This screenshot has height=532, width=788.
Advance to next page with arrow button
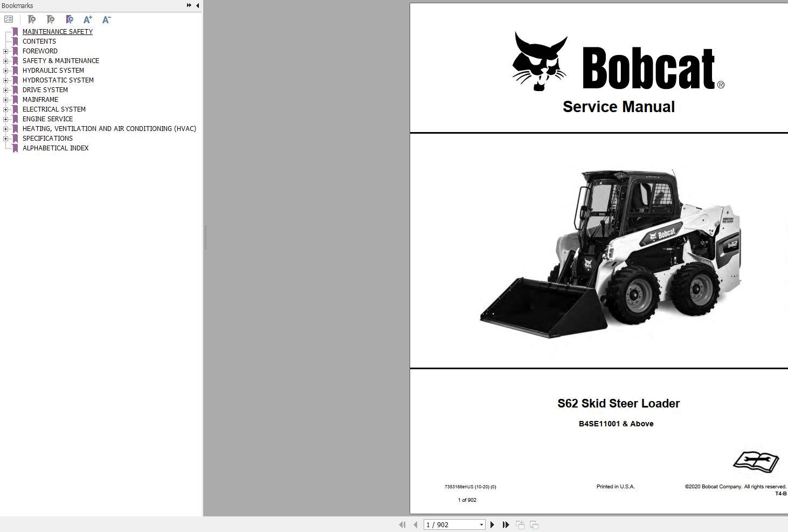pyautogui.click(x=492, y=524)
